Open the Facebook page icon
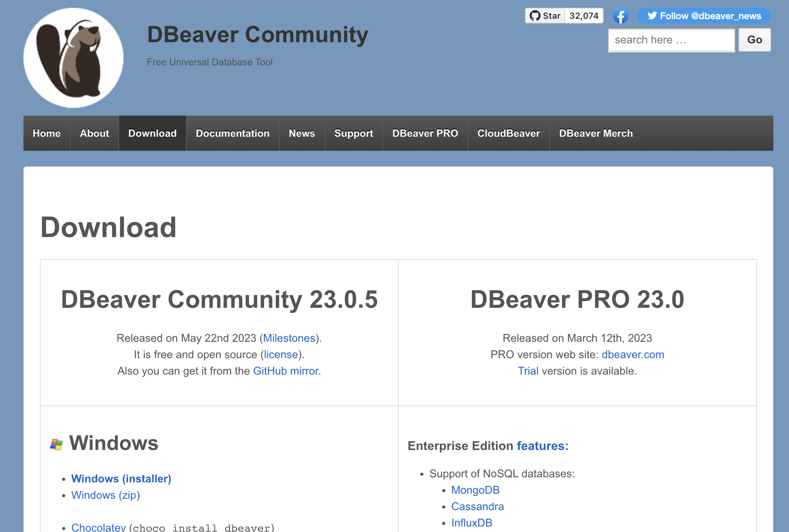789x532 pixels. point(620,16)
